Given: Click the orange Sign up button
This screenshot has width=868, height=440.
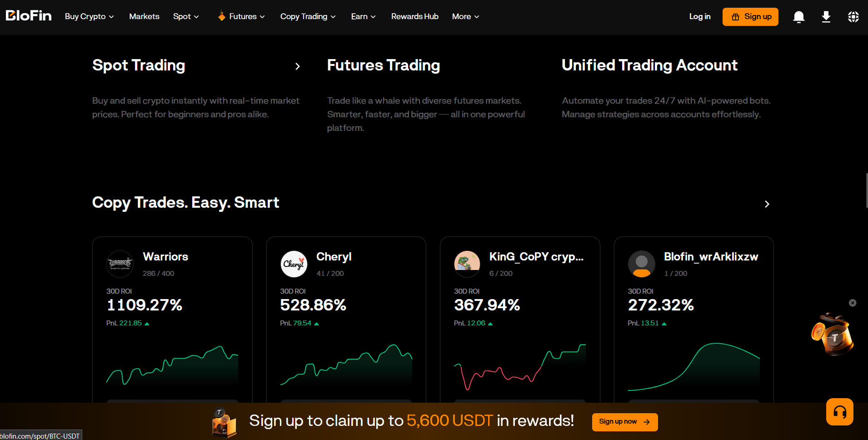Looking at the screenshot, I should tap(750, 17).
